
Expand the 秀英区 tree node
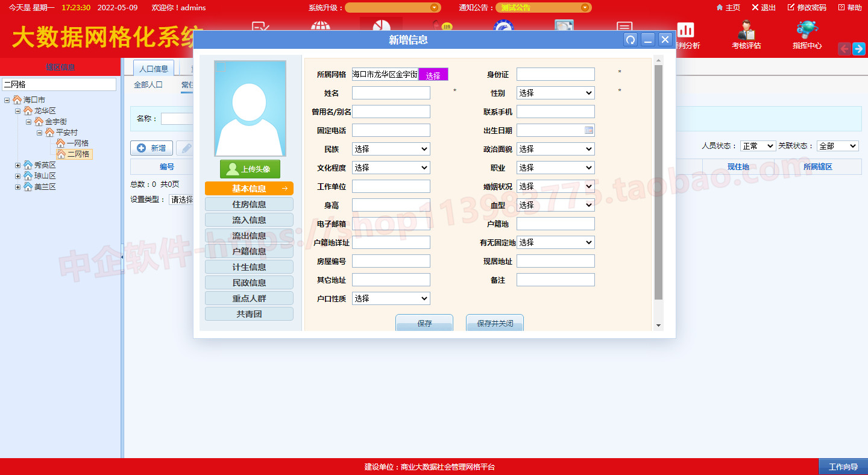click(x=17, y=165)
